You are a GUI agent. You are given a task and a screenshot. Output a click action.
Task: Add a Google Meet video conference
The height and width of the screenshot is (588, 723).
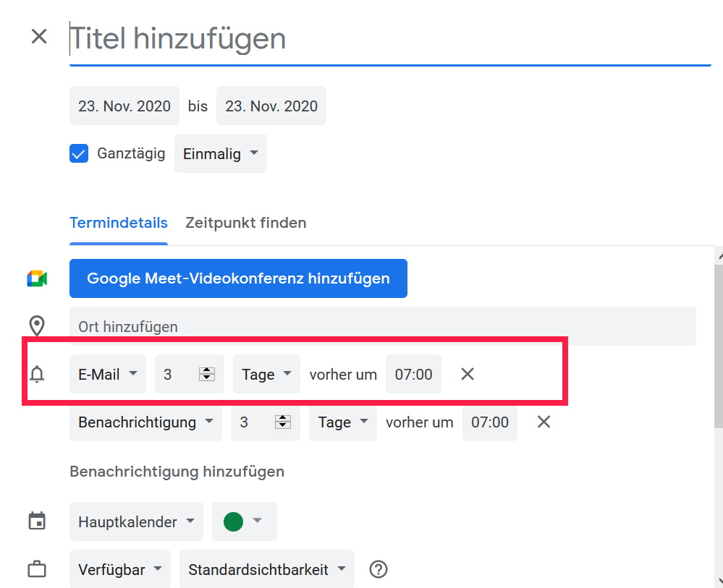tap(238, 278)
